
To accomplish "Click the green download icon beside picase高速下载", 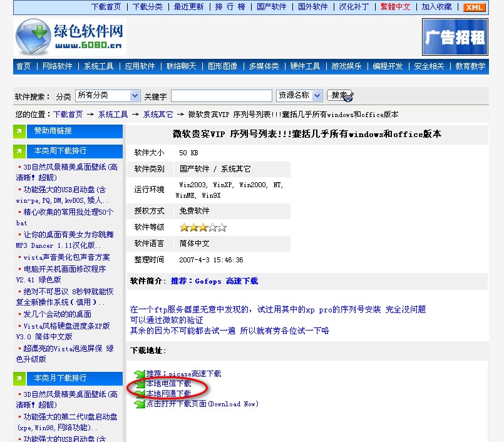I will coord(140,374).
